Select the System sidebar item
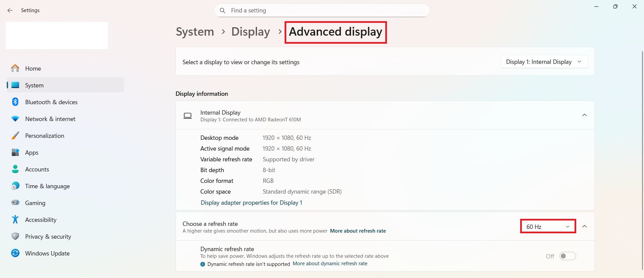Viewport: 644px width, 278px height. pyautogui.click(x=65, y=85)
